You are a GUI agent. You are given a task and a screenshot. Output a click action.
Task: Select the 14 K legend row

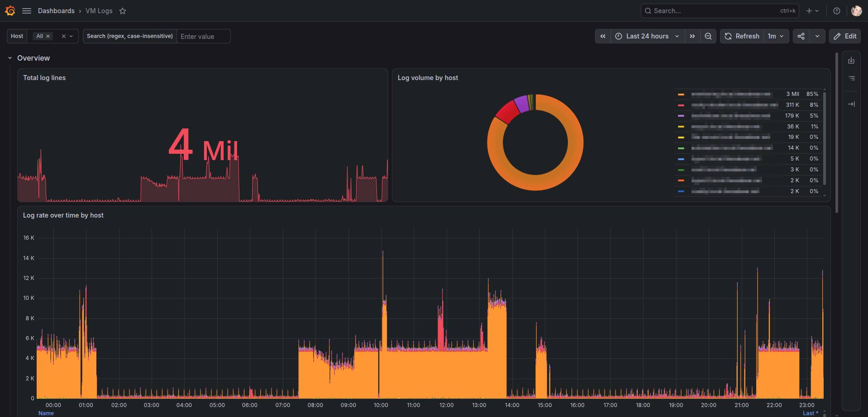[x=748, y=148]
